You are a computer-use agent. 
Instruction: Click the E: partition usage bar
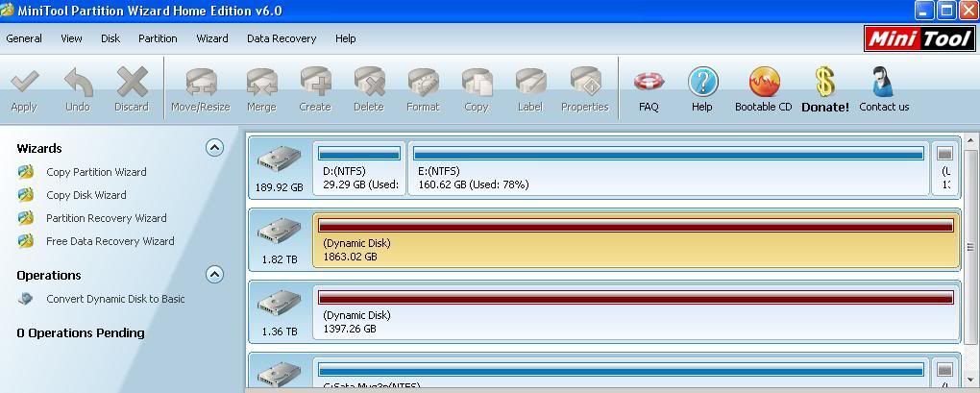coord(669,154)
